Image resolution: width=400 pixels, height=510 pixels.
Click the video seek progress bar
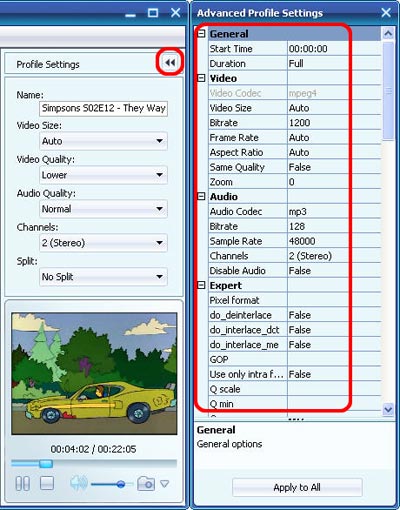[94, 463]
